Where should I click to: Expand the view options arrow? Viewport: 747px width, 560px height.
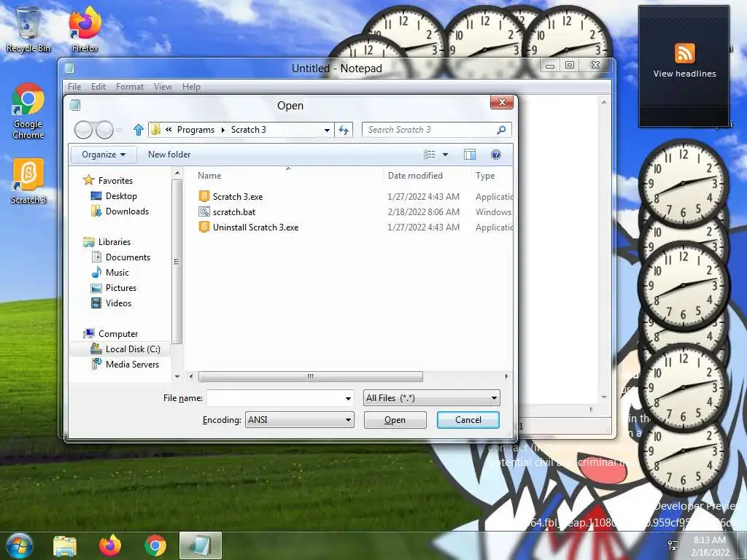[446, 155]
